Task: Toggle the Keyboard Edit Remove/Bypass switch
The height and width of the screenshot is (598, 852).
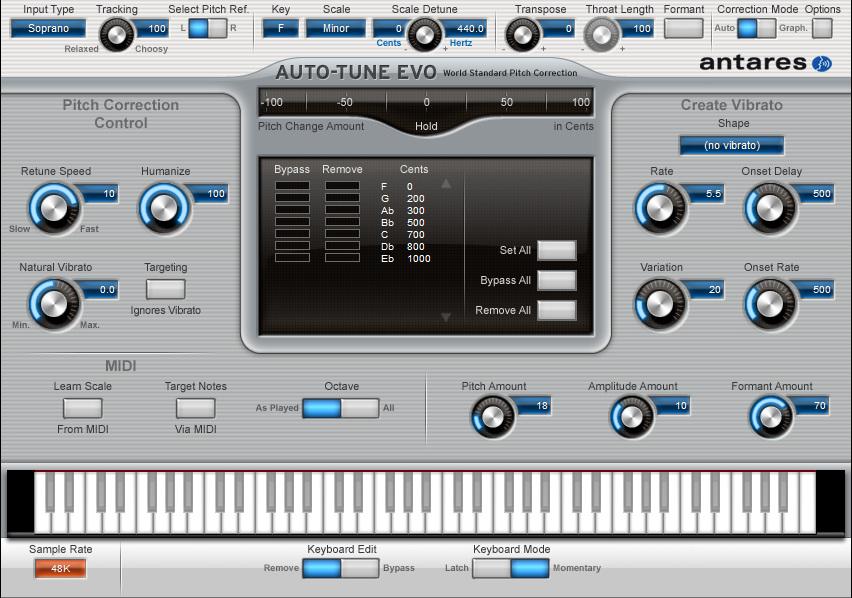Action: 341,568
